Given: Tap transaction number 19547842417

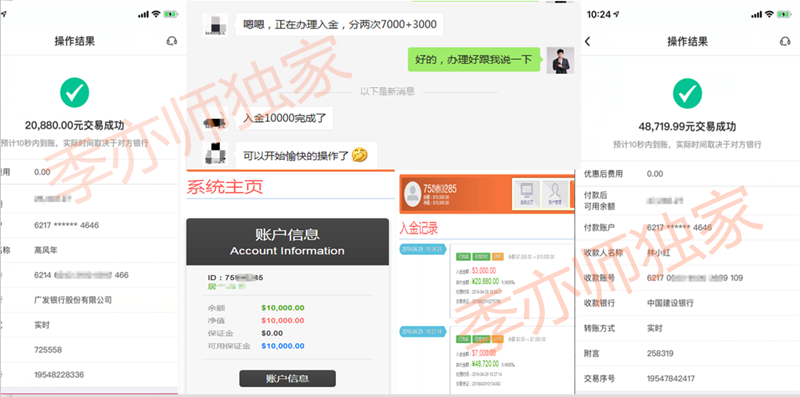Looking at the screenshot, I should pos(670,379).
